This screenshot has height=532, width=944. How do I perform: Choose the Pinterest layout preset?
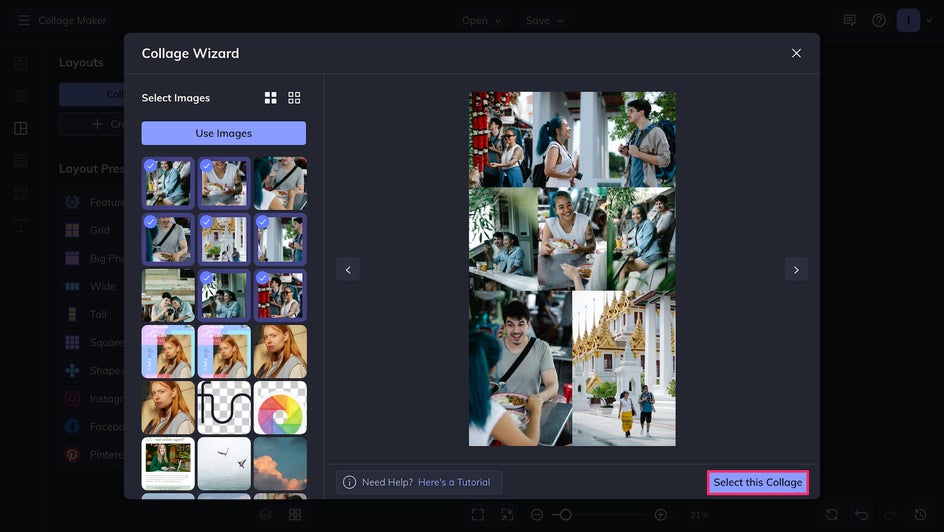pyautogui.click(x=92, y=454)
